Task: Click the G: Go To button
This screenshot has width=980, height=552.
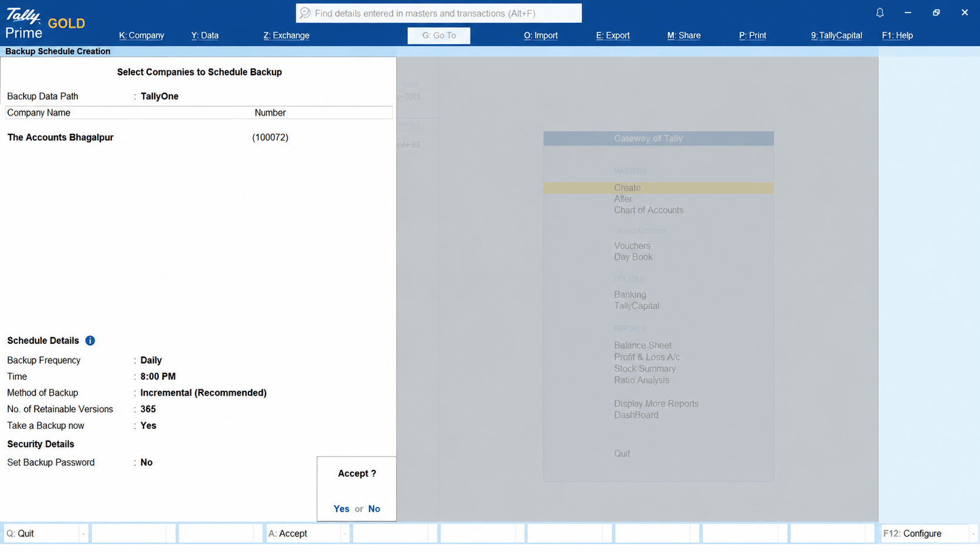Action: click(x=439, y=35)
